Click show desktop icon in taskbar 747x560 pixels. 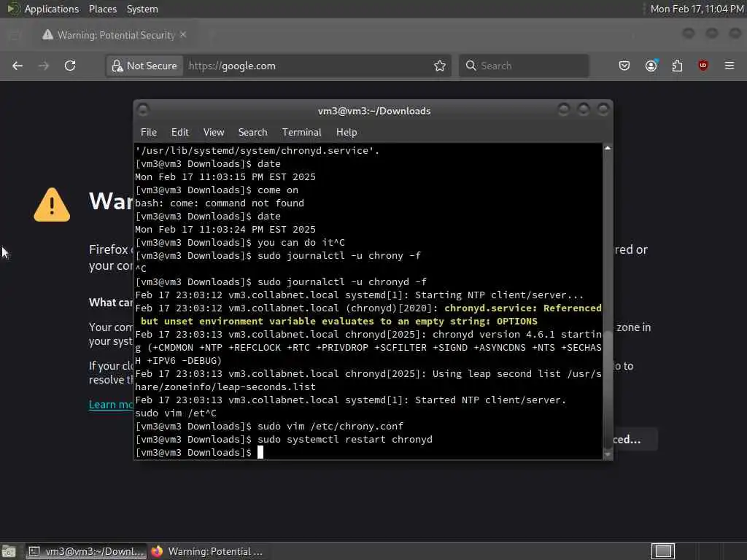(x=9, y=551)
